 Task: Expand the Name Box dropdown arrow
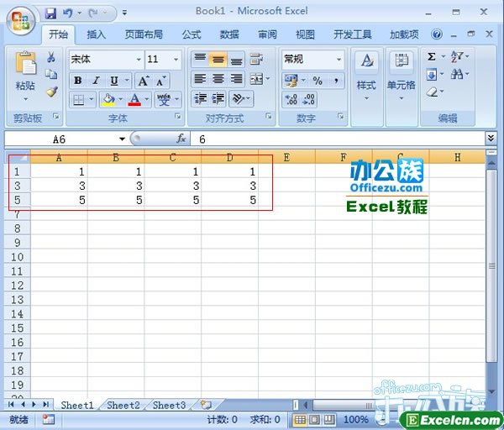click(122, 139)
